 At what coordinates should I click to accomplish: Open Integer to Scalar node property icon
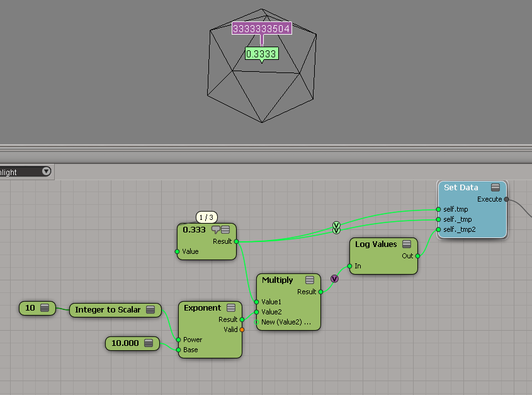pyautogui.click(x=150, y=309)
